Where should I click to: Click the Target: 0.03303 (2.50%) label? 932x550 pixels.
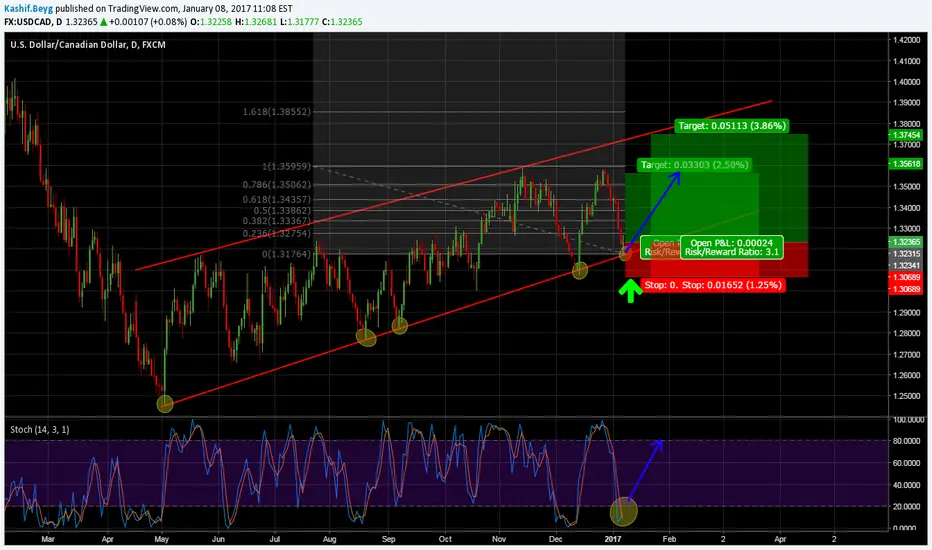click(x=695, y=165)
